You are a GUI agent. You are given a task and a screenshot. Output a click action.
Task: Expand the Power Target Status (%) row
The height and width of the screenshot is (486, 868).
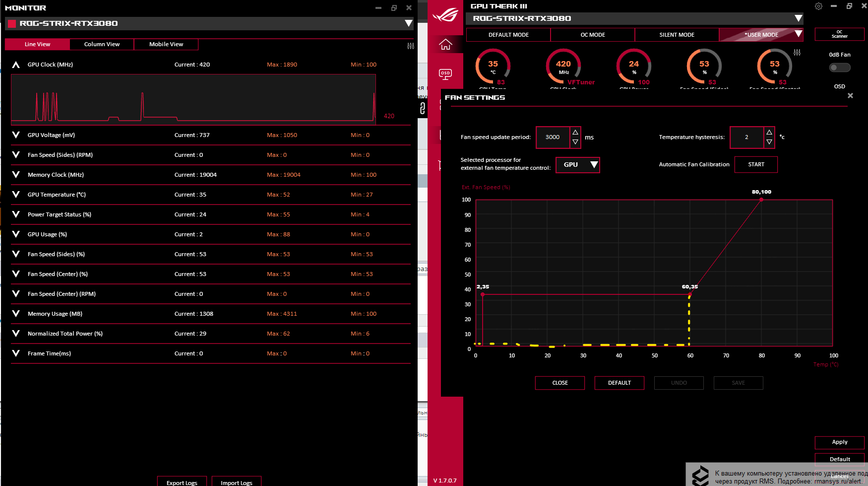tap(16, 214)
